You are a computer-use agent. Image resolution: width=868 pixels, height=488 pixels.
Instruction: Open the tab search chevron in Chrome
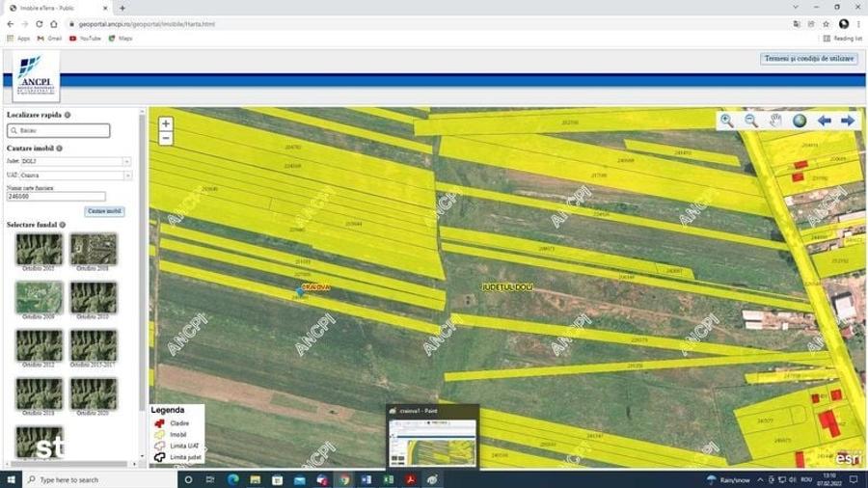796,7
